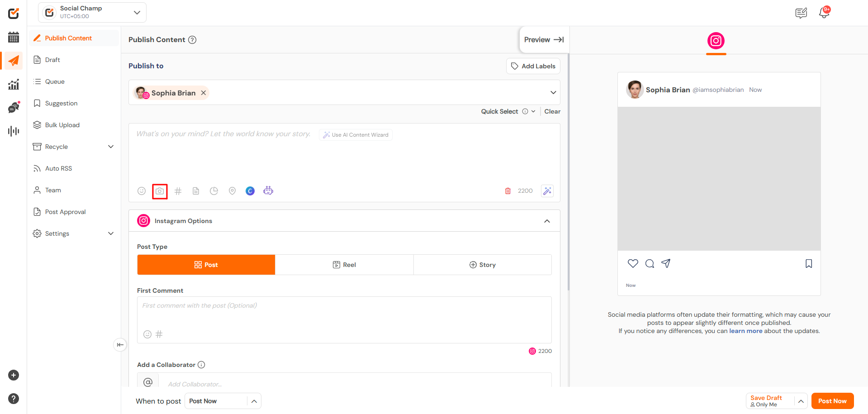Click the like heart in Instagram preview
The height and width of the screenshot is (414, 868).
point(633,263)
